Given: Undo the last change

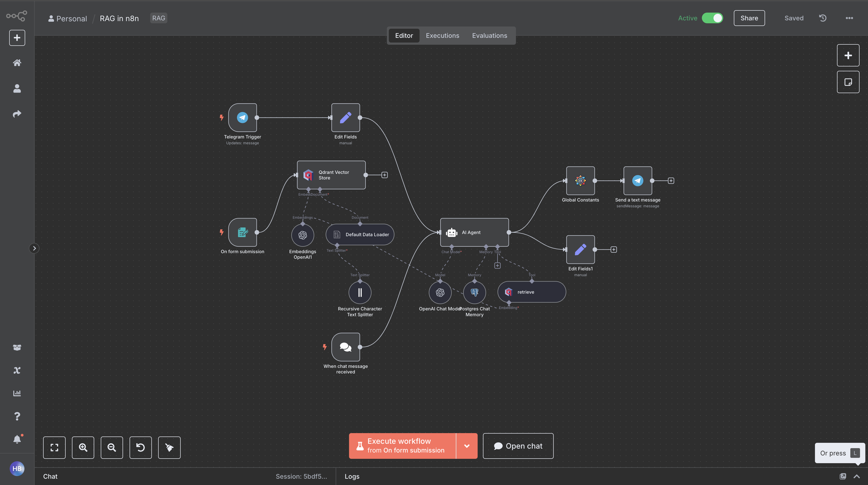Looking at the screenshot, I should [140, 448].
